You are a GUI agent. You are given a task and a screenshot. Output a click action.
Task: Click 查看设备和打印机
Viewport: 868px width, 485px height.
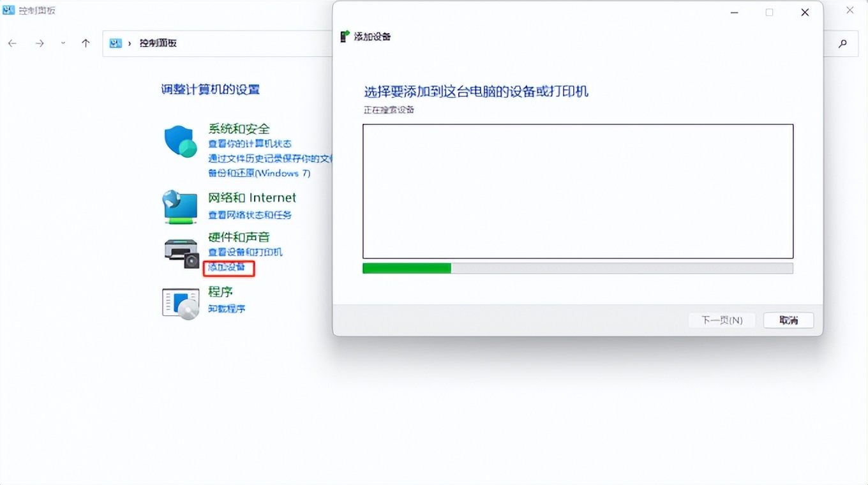point(244,251)
